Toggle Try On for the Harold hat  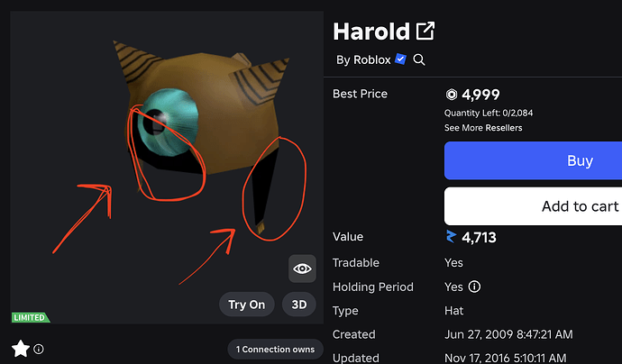[246, 305]
